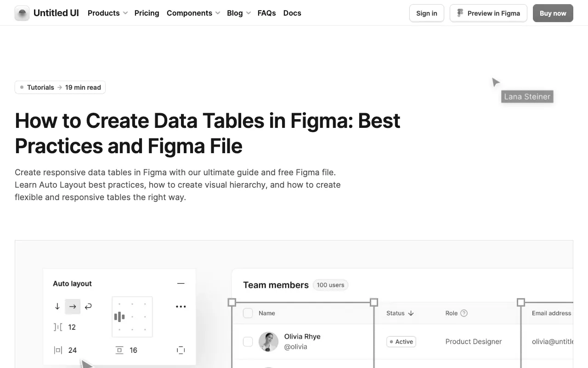Image resolution: width=588 pixels, height=368 pixels.
Task: Click the article title heading
Action: point(208,133)
